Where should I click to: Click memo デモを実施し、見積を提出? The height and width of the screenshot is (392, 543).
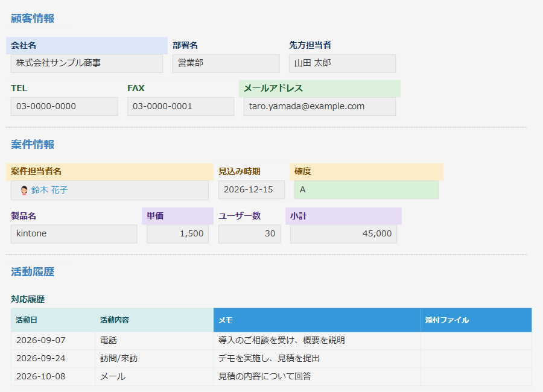pos(268,358)
